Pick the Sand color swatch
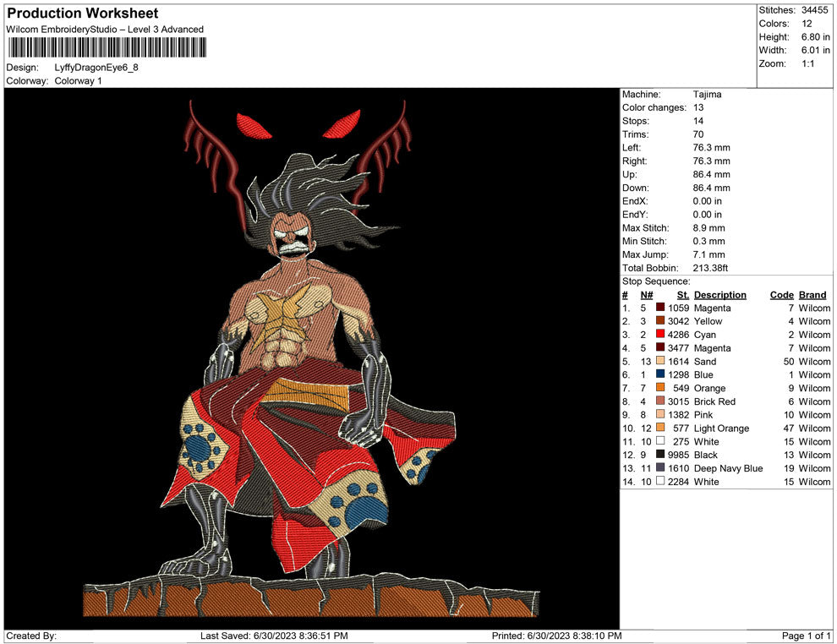 coord(660,361)
